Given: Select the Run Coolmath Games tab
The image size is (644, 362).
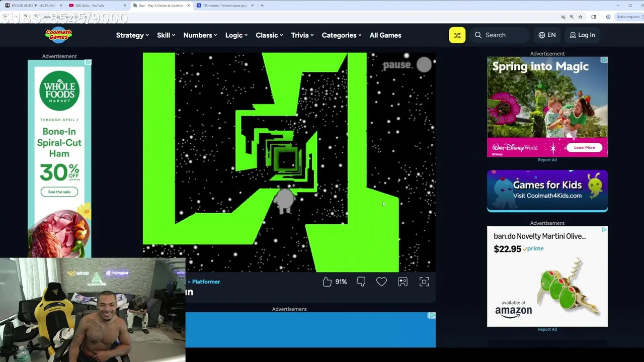Looking at the screenshot, I should coord(161,6).
